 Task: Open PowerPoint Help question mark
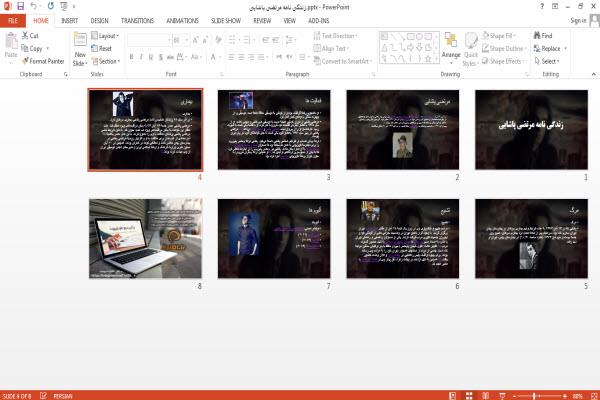(542, 7)
